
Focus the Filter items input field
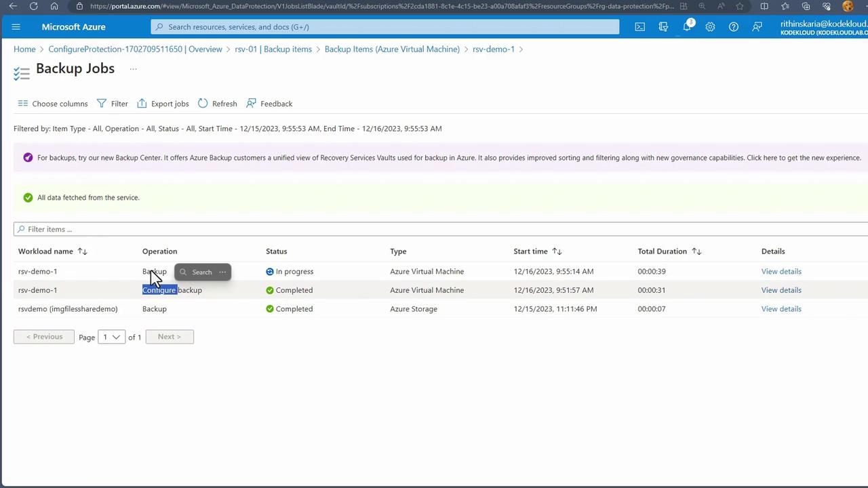(x=441, y=229)
